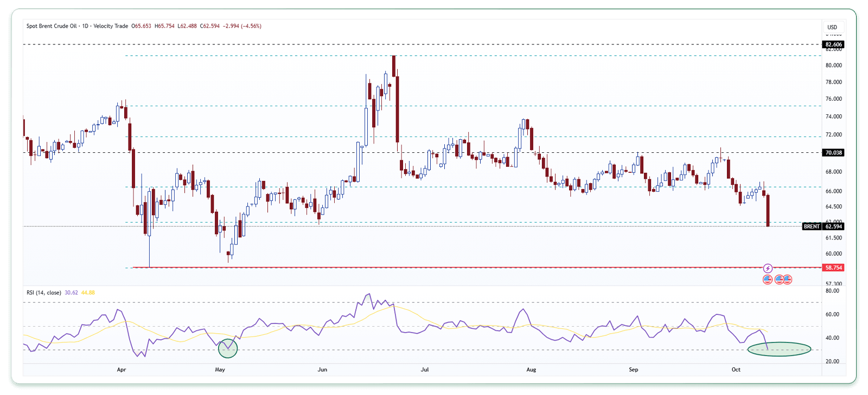Click the BRENT last price tag

812,226
